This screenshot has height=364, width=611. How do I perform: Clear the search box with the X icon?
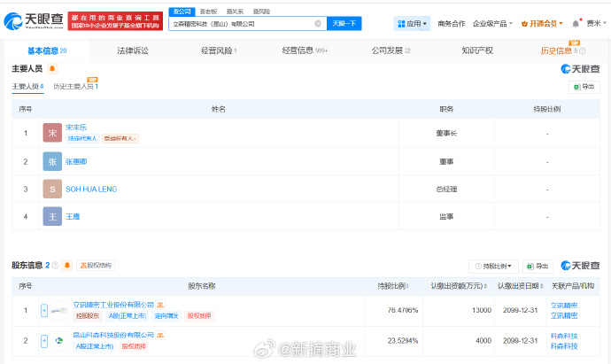click(318, 24)
